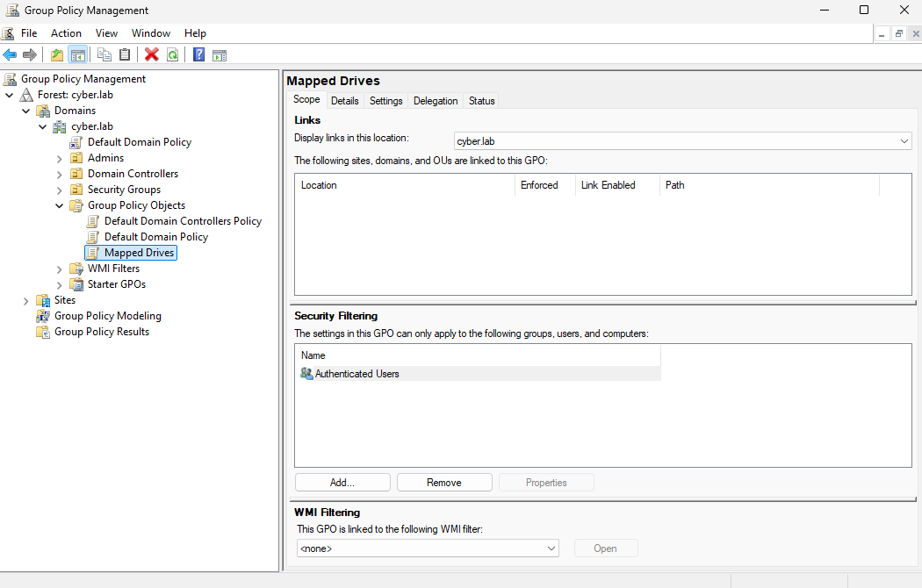Click the red Delete X icon

pos(151,54)
